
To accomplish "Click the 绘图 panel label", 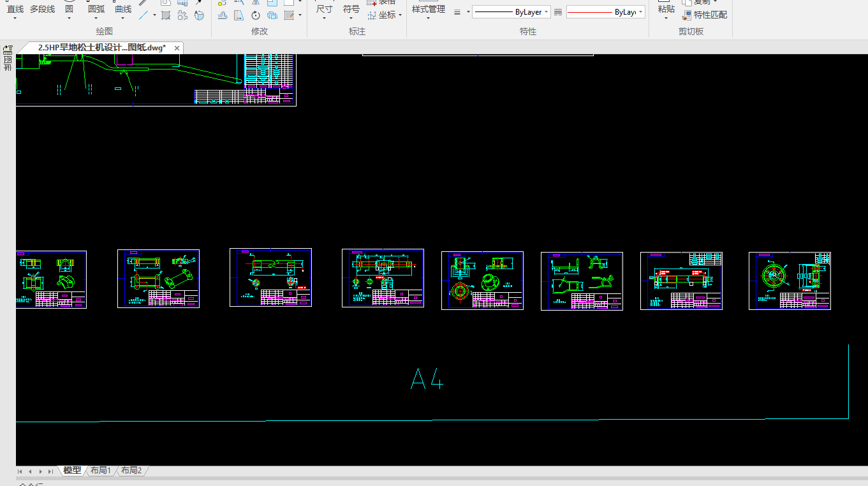I will pyautogui.click(x=105, y=31).
